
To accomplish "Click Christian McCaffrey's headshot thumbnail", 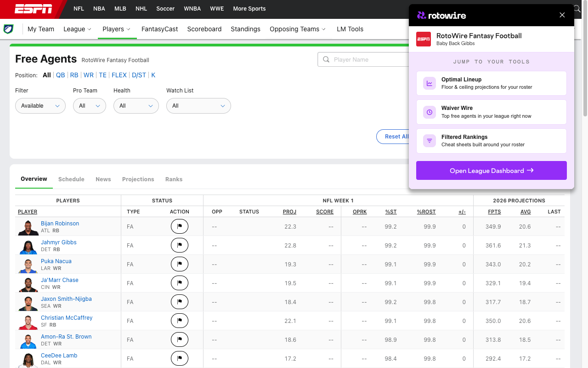I will pyautogui.click(x=28, y=322).
